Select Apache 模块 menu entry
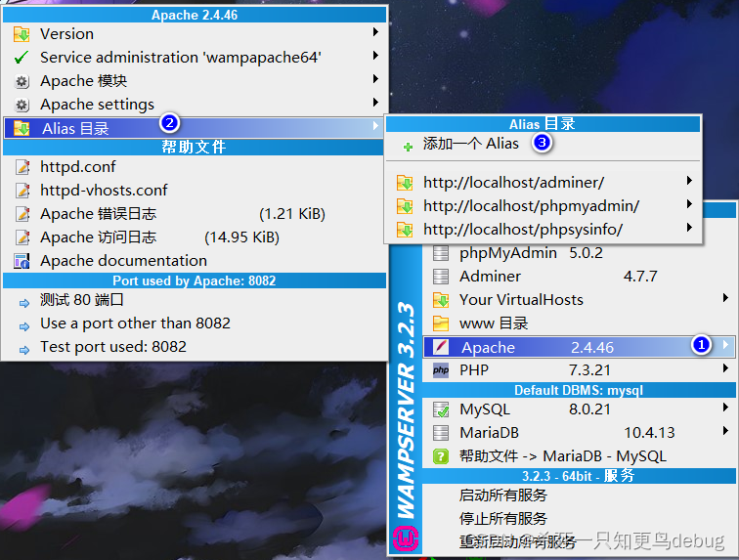Viewport: 739px width, 560px height. point(195,81)
